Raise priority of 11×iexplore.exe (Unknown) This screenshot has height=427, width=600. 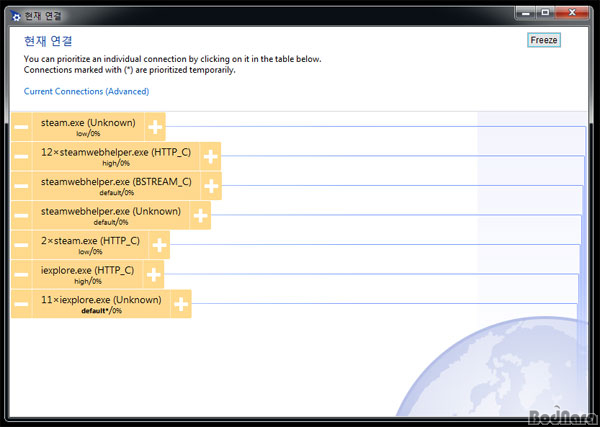181,303
